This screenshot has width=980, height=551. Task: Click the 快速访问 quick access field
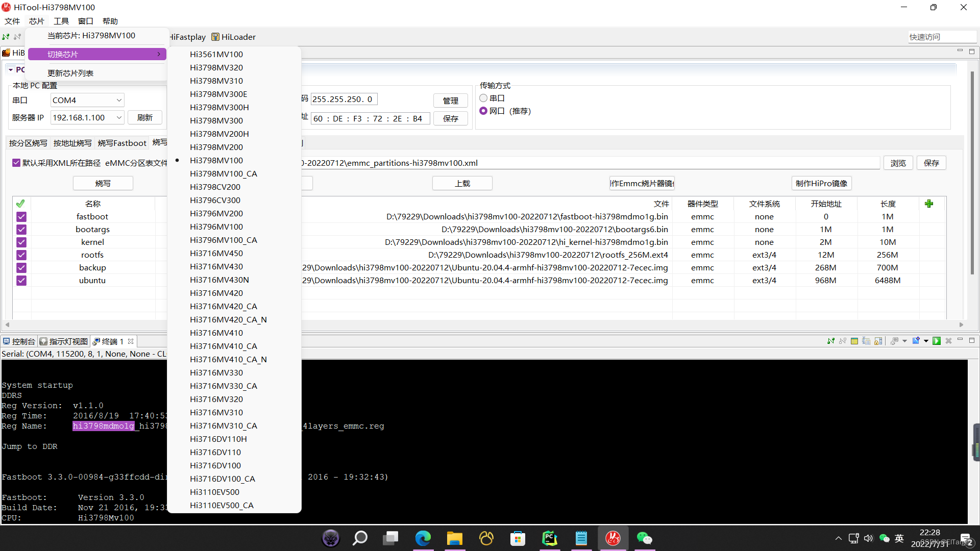[942, 37]
